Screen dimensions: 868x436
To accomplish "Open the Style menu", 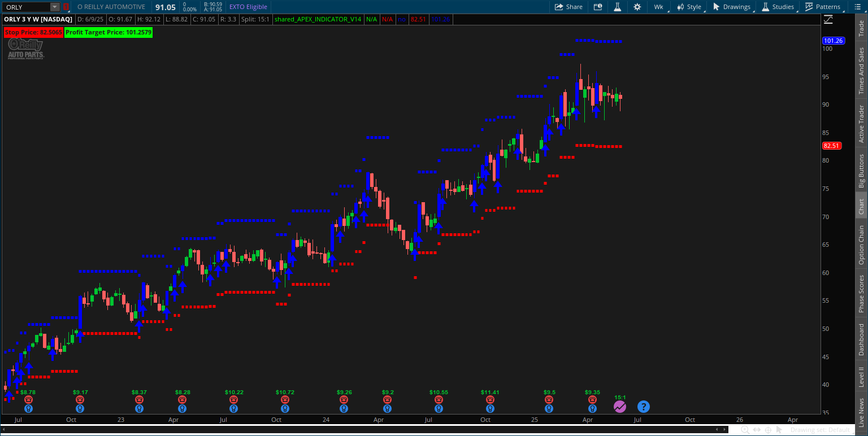I will click(x=689, y=7).
